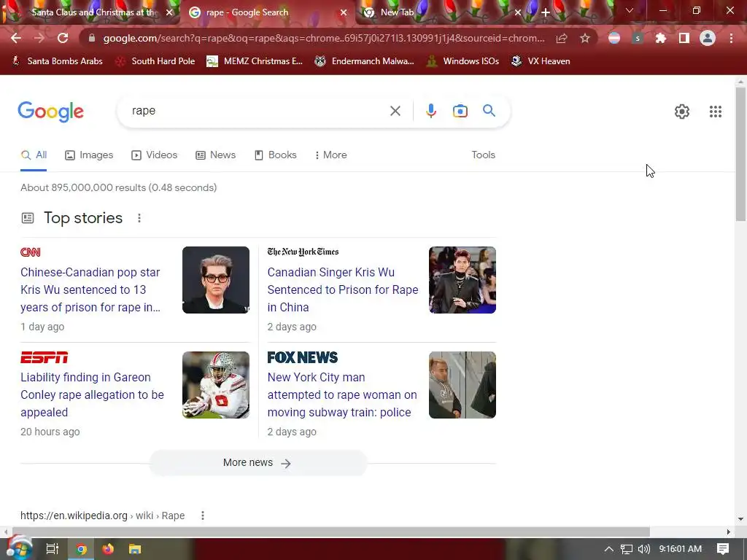The image size is (747, 560).
Task: Start voice search with microphone icon
Action: [x=430, y=111]
